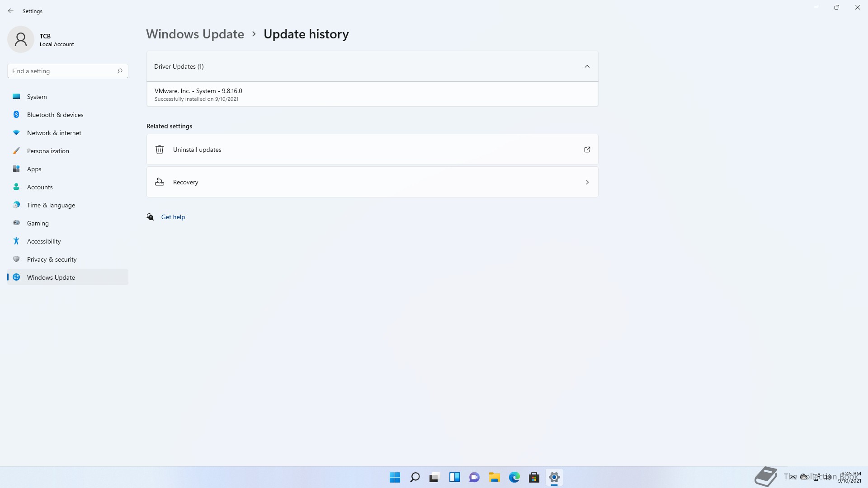868x488 pixels.
Task: Click the Windows Update sync icon
Action: (x=16, y=277)
